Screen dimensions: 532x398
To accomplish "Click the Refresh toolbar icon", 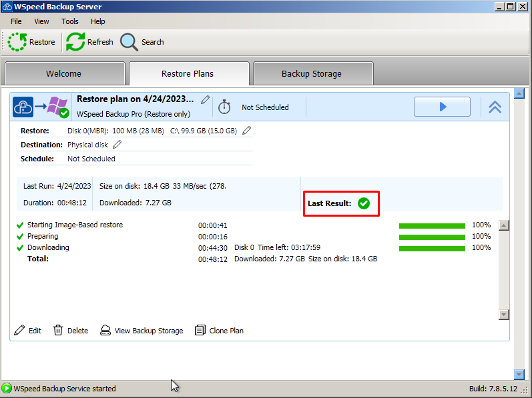I will (75, 42).
